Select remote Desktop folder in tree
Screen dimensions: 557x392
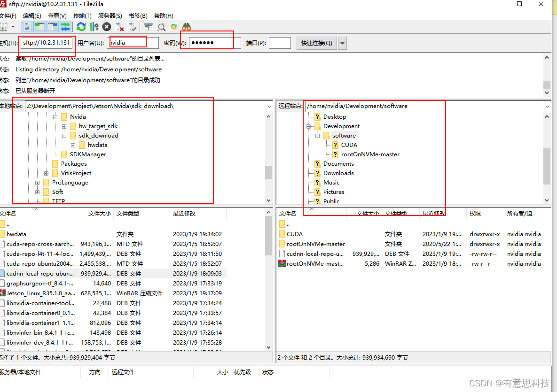(335, 117)
